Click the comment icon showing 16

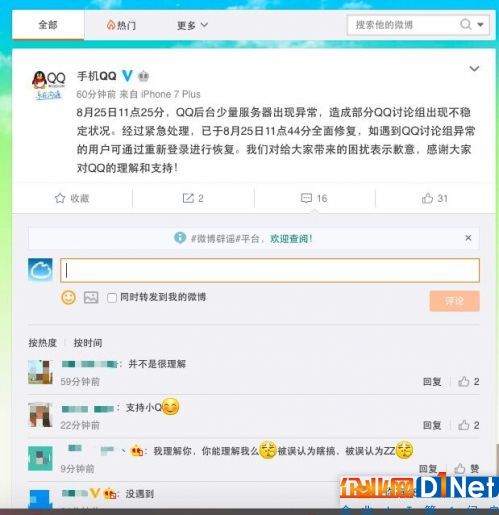pyautogui.click(x=314, y=198)
